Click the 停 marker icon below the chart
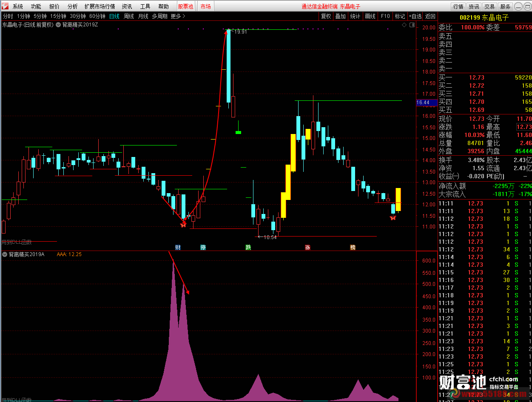This screenshot has width=532, height=402. 203,247
